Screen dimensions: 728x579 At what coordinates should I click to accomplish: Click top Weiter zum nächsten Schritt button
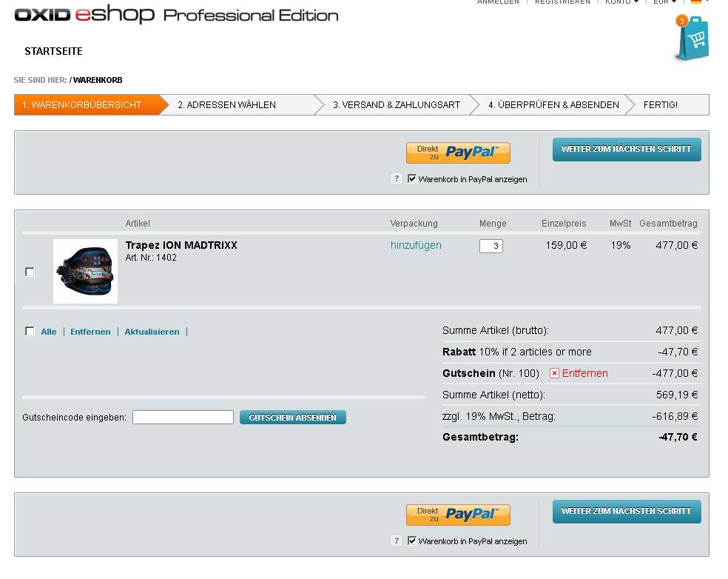pos(626,150)
